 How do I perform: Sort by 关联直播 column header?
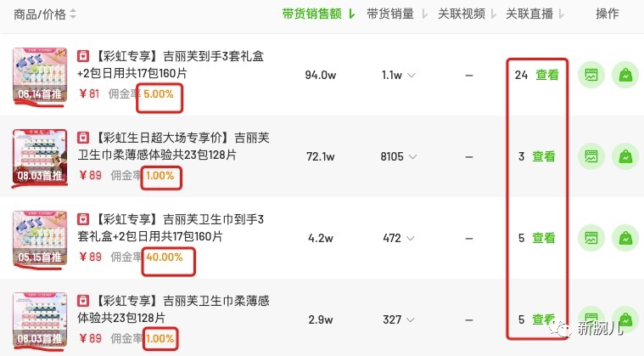pyautogui.click(x=535, y=14)
